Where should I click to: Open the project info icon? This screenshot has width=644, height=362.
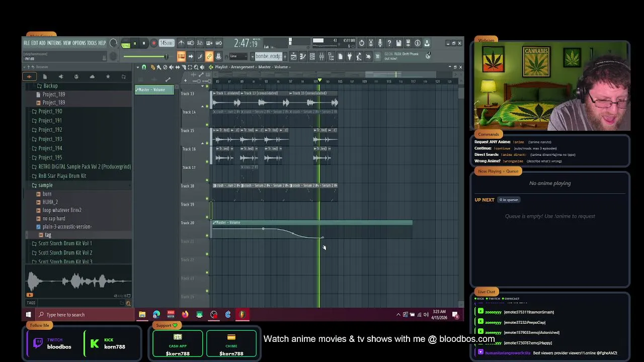click(418, 43)
